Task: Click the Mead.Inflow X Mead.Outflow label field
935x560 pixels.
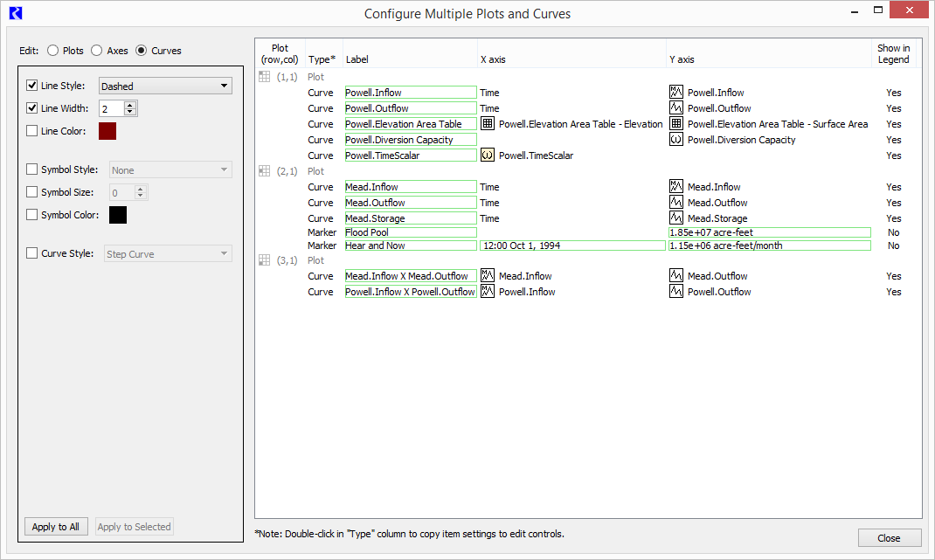Action: pyautogui.click(x=411, y=276)
